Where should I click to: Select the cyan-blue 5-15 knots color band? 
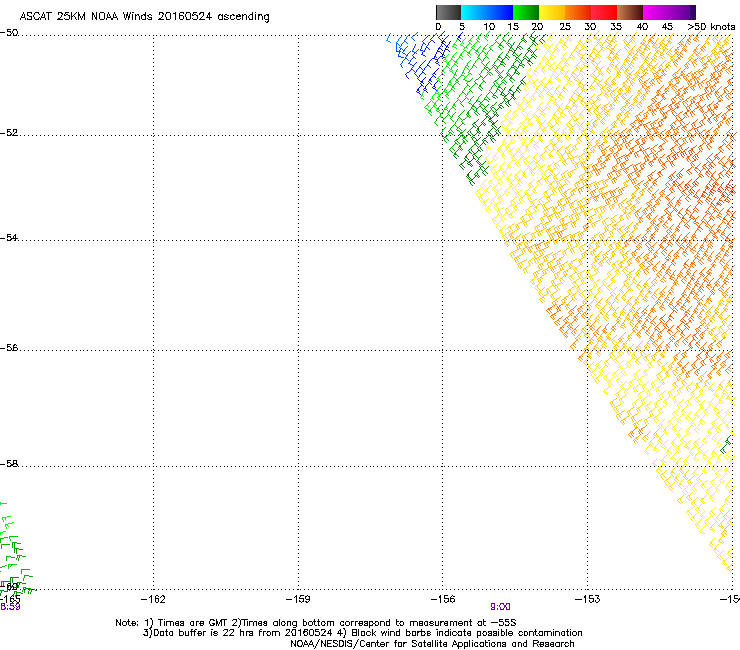click(487, 12)
